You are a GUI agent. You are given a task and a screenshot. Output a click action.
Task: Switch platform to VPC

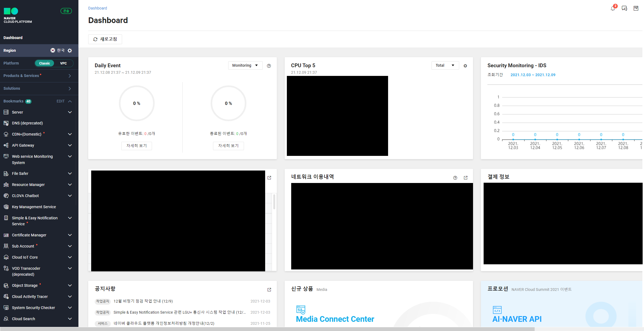pyautogui.click(x=64, y=63)
